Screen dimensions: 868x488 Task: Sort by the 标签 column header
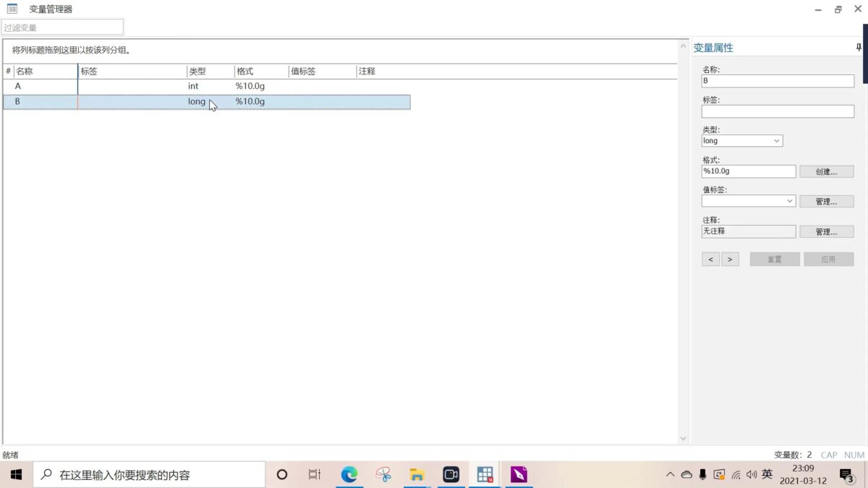[x=132, y=72]
